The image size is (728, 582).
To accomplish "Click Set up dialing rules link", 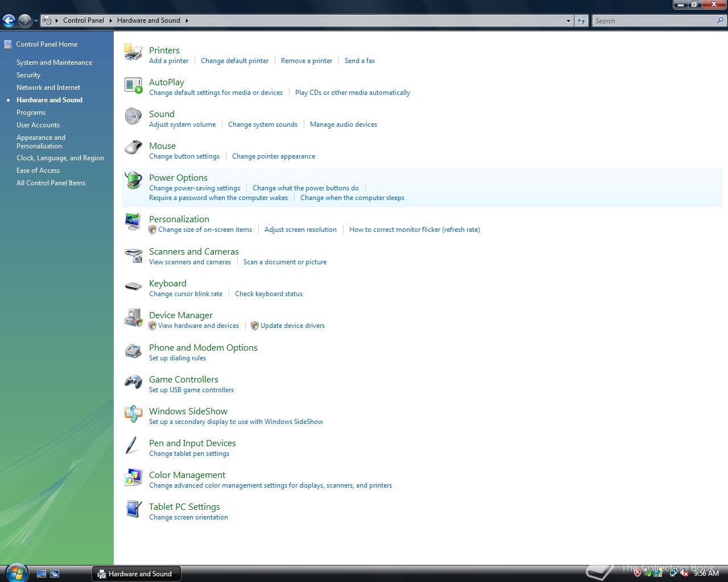I will pos(177,358).
